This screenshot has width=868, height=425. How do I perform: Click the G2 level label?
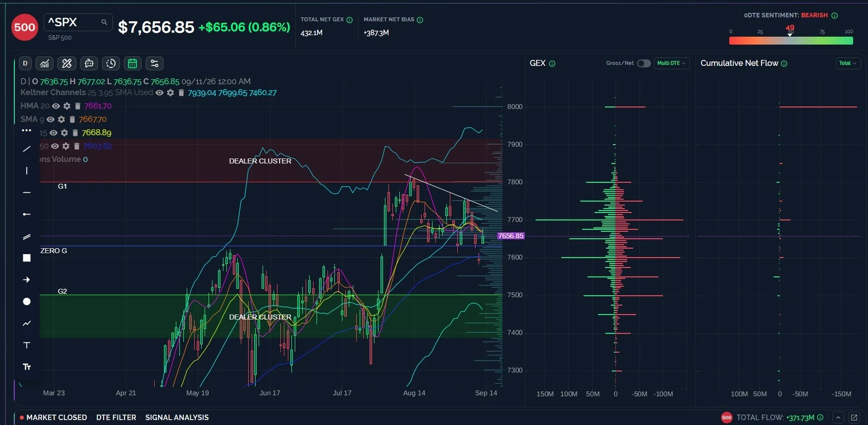tap(62, 291)
